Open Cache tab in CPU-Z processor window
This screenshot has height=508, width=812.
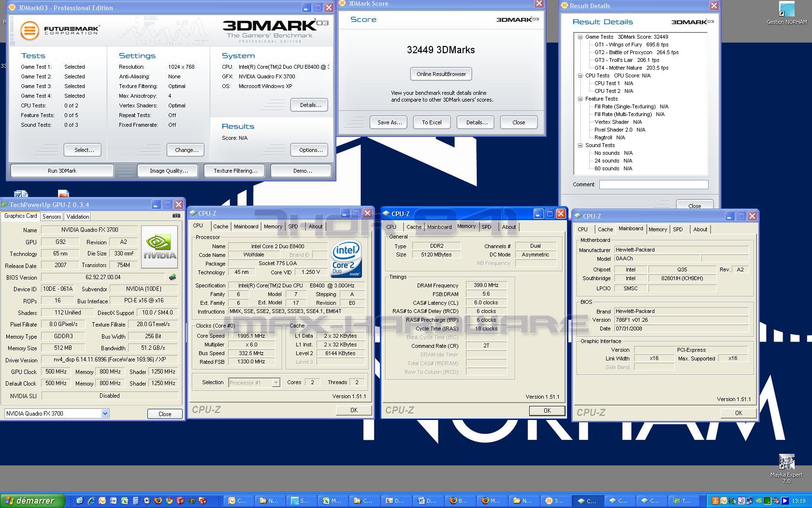point(220,226)
